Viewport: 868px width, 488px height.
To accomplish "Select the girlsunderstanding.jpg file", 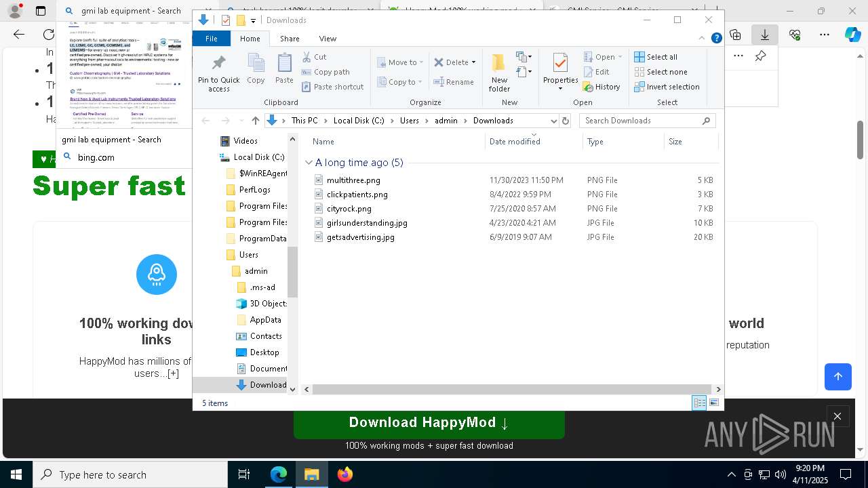I will [x=367, y=223].
